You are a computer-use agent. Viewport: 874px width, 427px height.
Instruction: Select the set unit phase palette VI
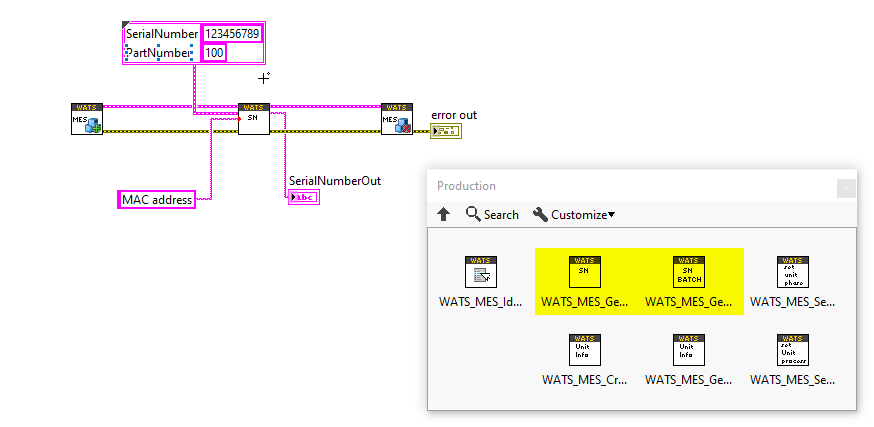click(793, 272)
